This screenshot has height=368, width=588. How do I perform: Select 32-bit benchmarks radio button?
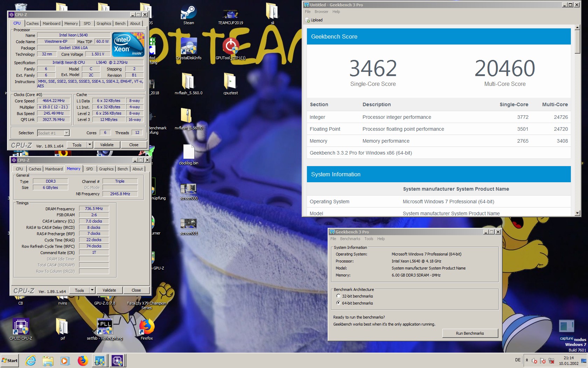(x=338, y=296)
